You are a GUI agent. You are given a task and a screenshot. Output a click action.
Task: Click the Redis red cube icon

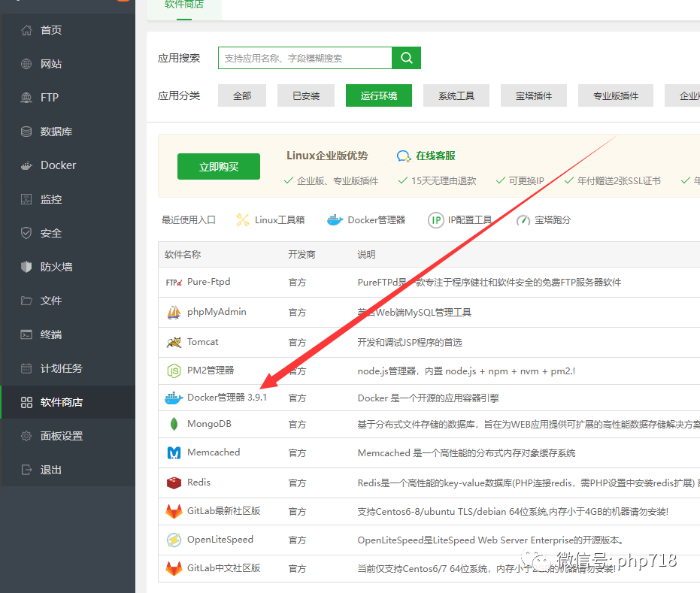coord(174,483)
